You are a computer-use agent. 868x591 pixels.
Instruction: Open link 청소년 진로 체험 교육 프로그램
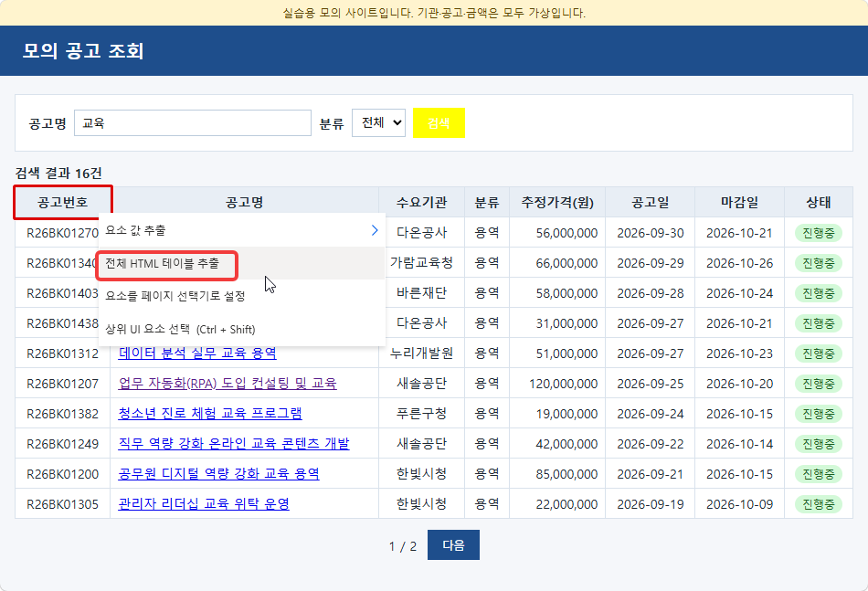tap(210, 414)
